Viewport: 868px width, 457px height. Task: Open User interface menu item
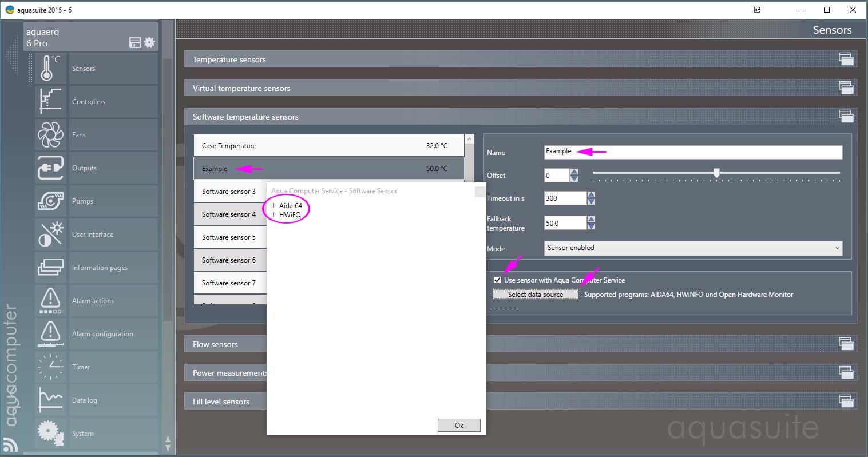coord(93,235)
